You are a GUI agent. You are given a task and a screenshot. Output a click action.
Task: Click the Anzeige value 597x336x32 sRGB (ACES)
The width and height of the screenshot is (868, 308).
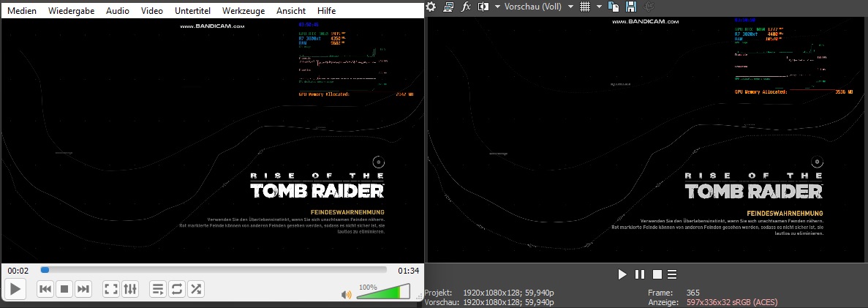(x=732, y=302)
